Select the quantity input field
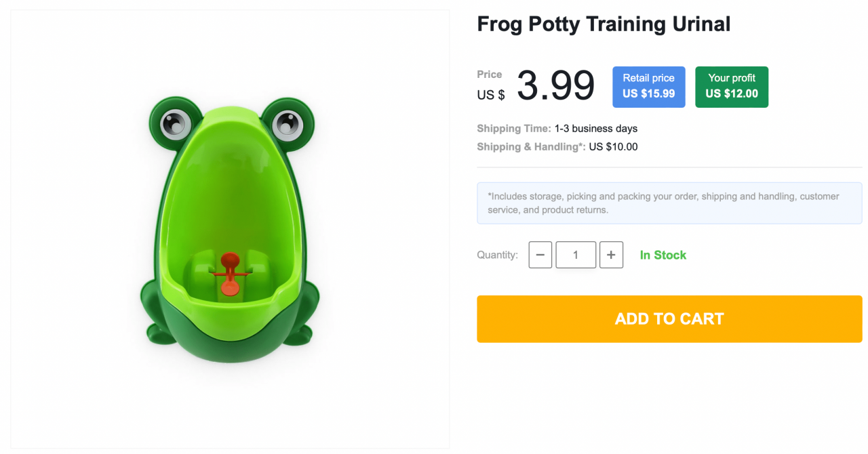The image size is (868, 454). [x=575, y=254]
